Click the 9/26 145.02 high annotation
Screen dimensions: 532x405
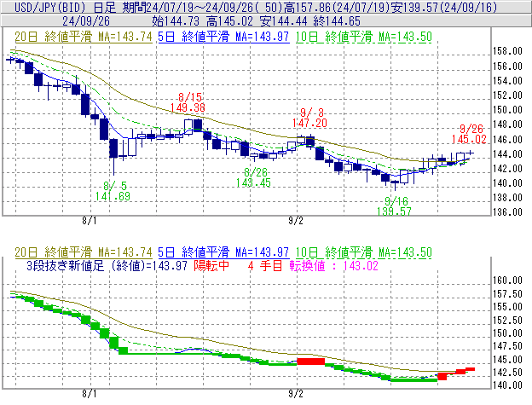click(x=469, y=134)
